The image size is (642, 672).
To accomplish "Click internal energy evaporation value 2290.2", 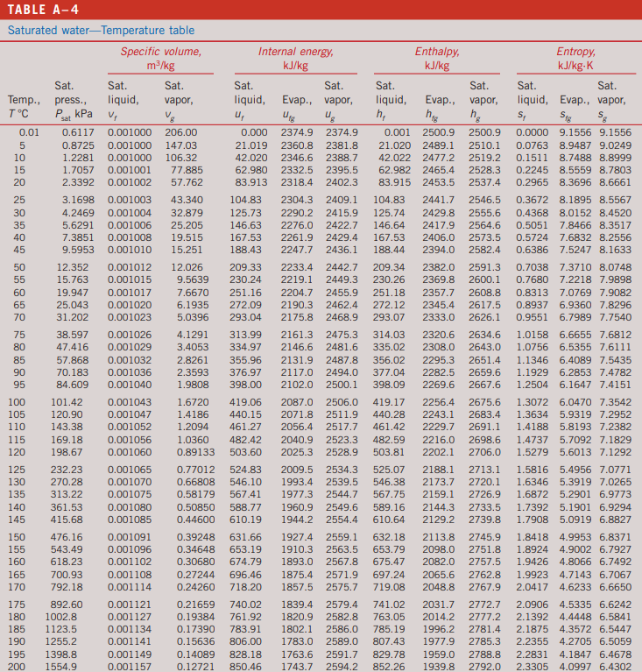I will (297, 213).
